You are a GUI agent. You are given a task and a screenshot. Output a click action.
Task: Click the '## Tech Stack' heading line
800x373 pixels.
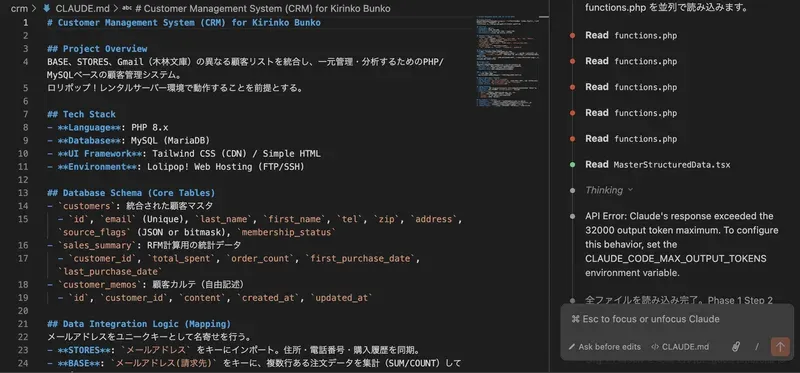(81, 114)
